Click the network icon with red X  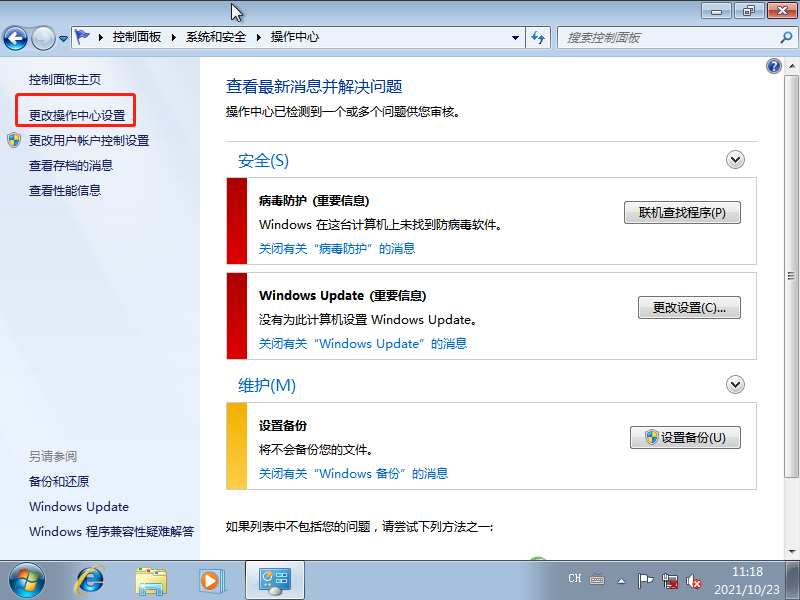pyautogui.click(x=670, y=581)
